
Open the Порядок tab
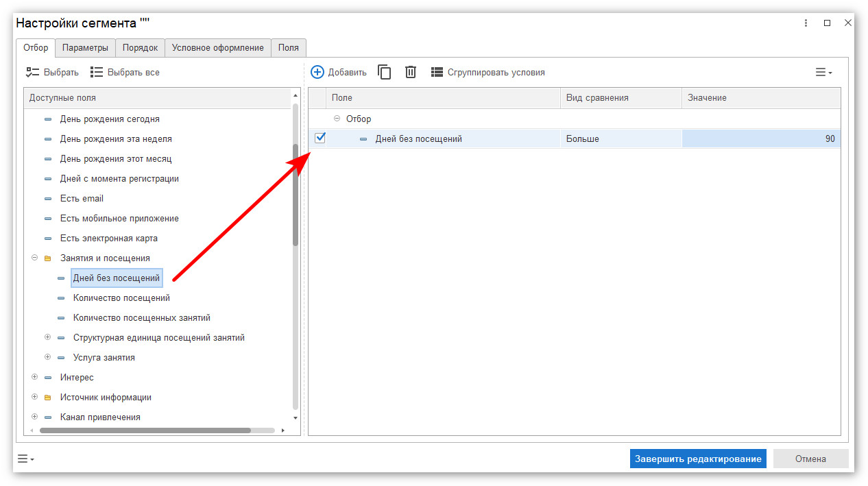tap(140, 48)
